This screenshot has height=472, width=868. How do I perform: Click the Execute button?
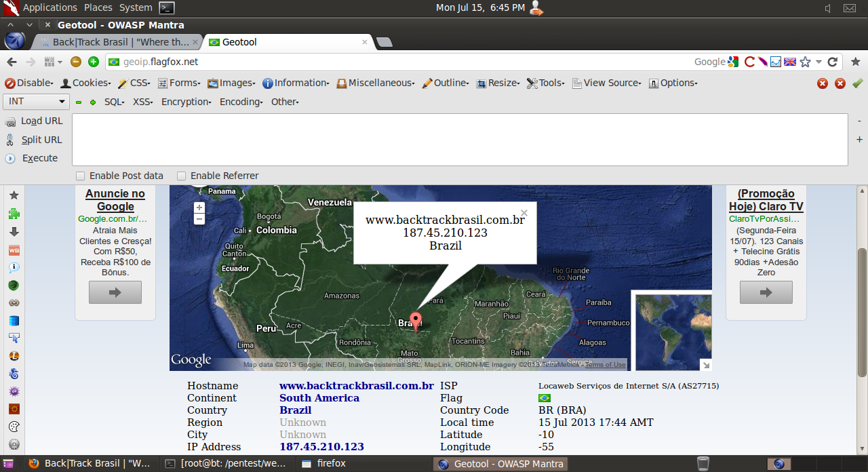32,158
